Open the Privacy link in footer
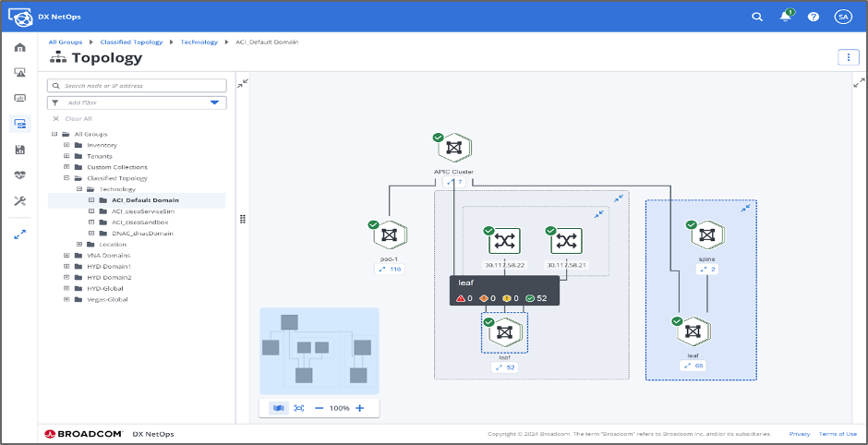 coord(799,434)
